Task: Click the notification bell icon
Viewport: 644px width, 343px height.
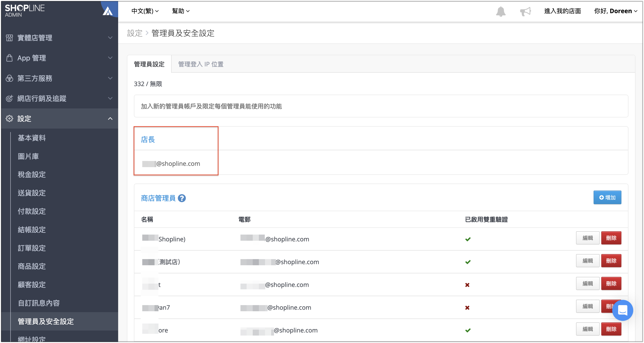Action: (x=501, y=11)
